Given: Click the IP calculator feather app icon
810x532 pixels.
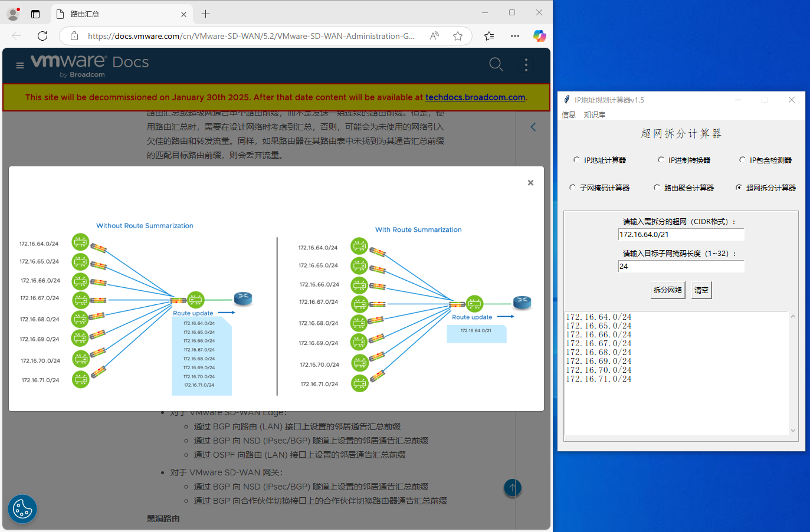Looking at the screenshot, I should 566,100.
